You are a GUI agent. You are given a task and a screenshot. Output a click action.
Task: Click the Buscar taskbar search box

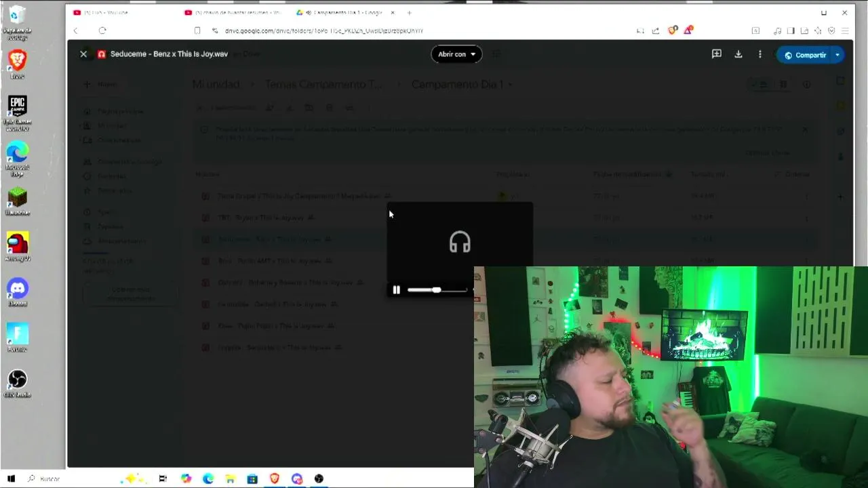(45, 479)
